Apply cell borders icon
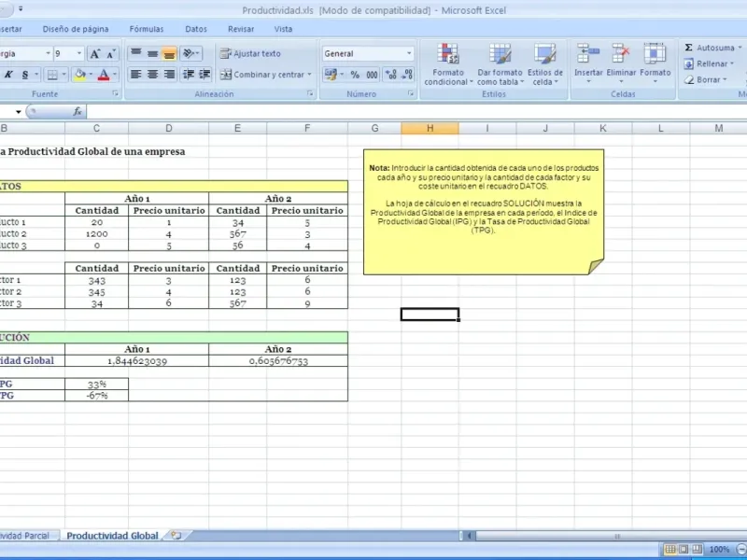 coord(52,75)
